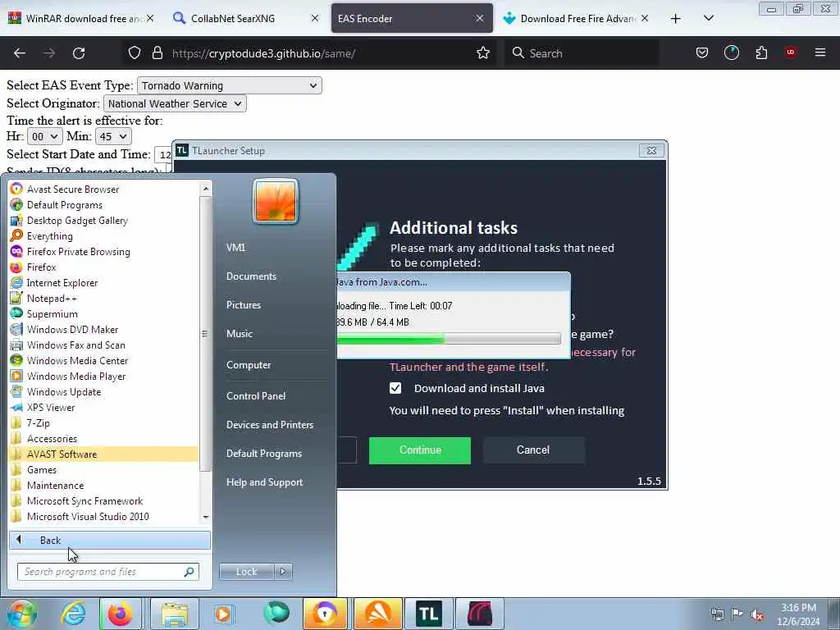The height and width of the screenshot is (630, 840).
Task: Launch XPS Viewer
Action: tap(50, 407)
